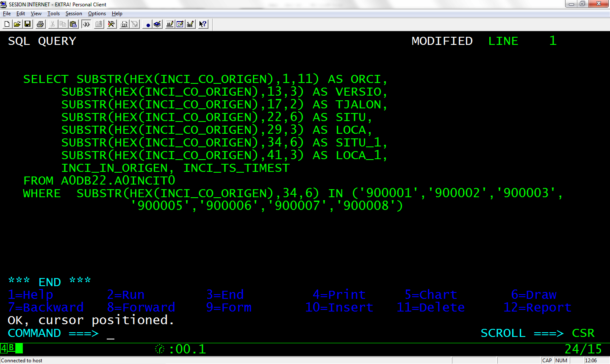
Task: Print the screen contents
Action: click(x=40, y=24)
